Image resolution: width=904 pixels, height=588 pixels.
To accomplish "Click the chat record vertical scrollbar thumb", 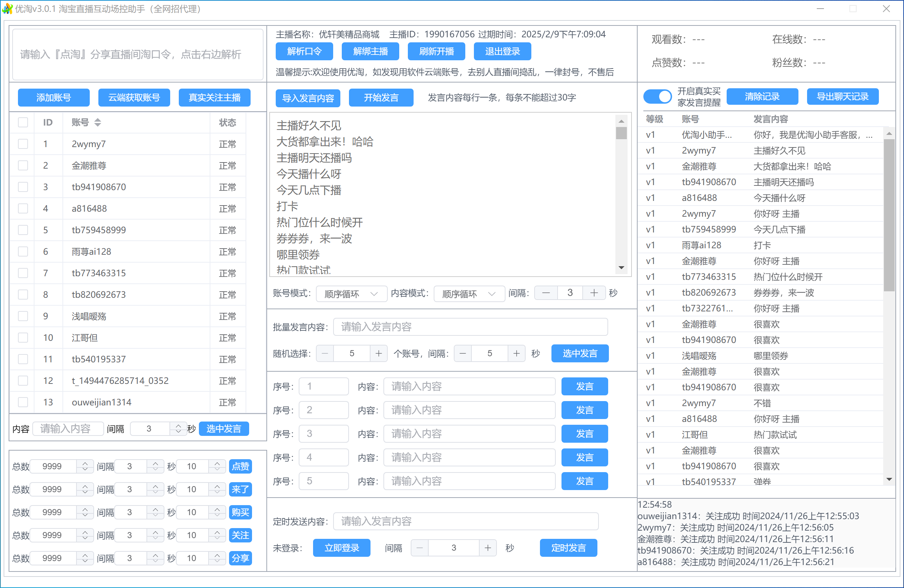I will coord(889,215).
